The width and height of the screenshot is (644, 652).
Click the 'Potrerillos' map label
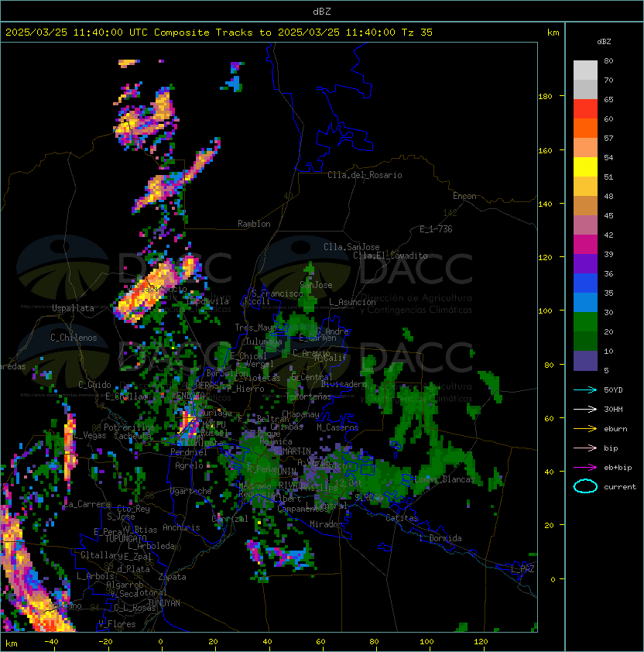click(x=129, y=427)
